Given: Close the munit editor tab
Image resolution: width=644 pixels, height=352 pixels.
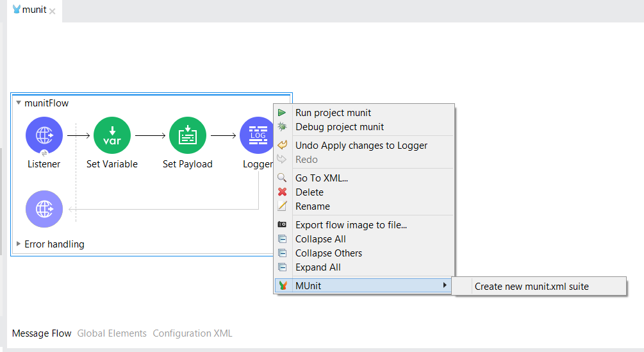Looking at the screenshot, I should [53, 11].
